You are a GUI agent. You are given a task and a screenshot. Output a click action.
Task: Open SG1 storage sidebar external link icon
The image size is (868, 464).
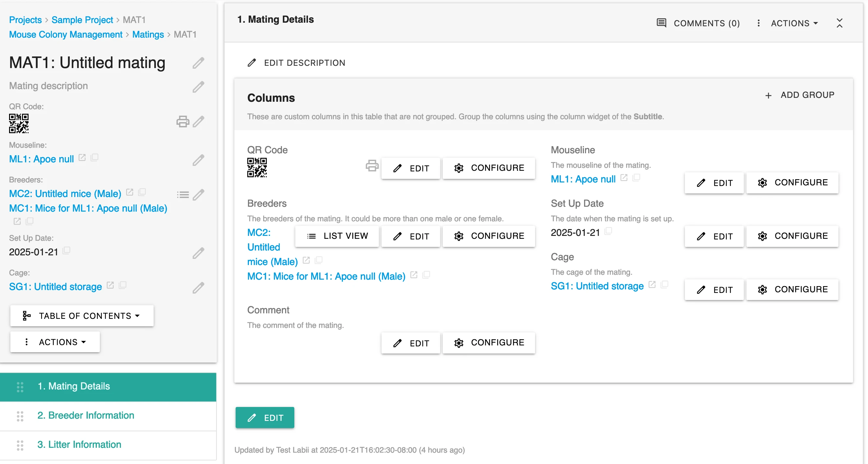[110, 285]
